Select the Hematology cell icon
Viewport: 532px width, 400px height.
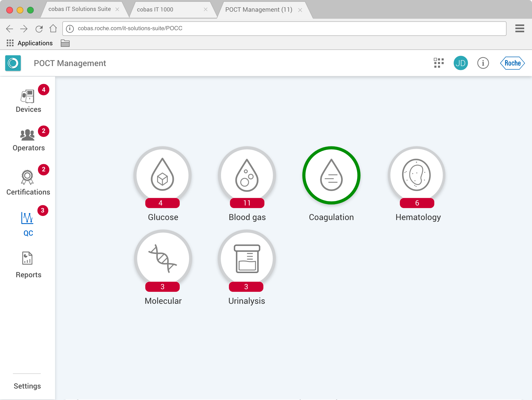point(416,175)
